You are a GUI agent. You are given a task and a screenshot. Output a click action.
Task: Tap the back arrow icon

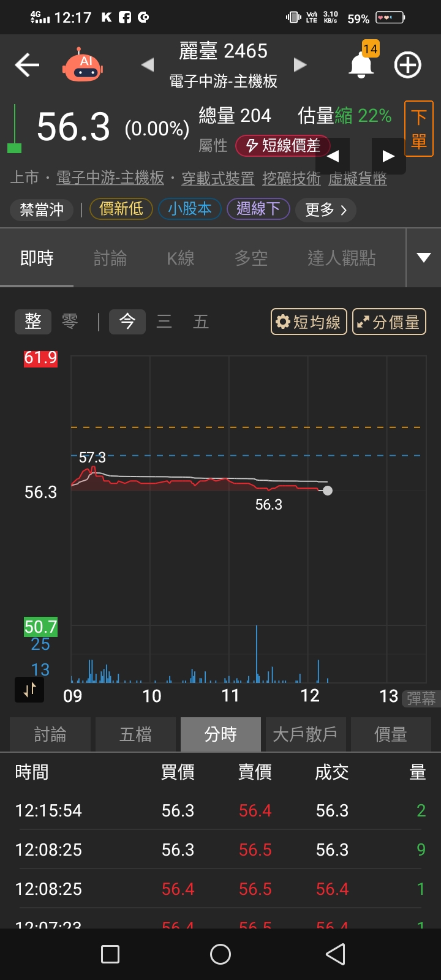click(x=27, y=65)
